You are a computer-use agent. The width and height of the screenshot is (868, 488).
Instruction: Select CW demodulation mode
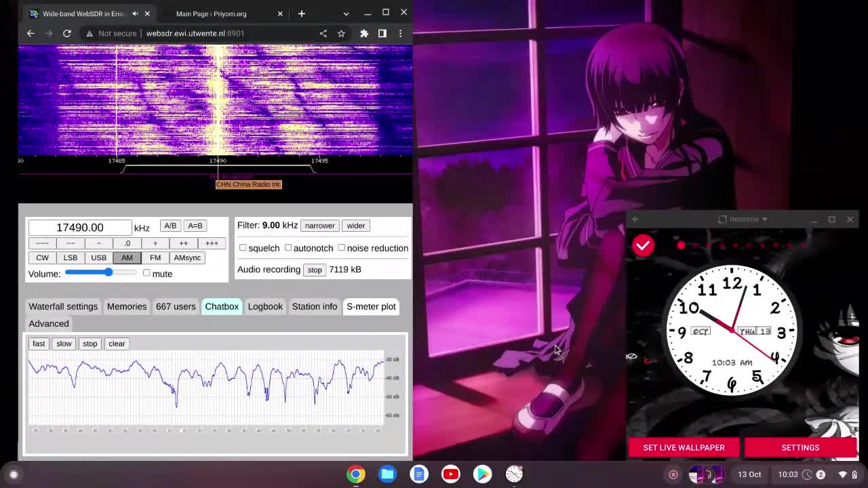point(42,258)
